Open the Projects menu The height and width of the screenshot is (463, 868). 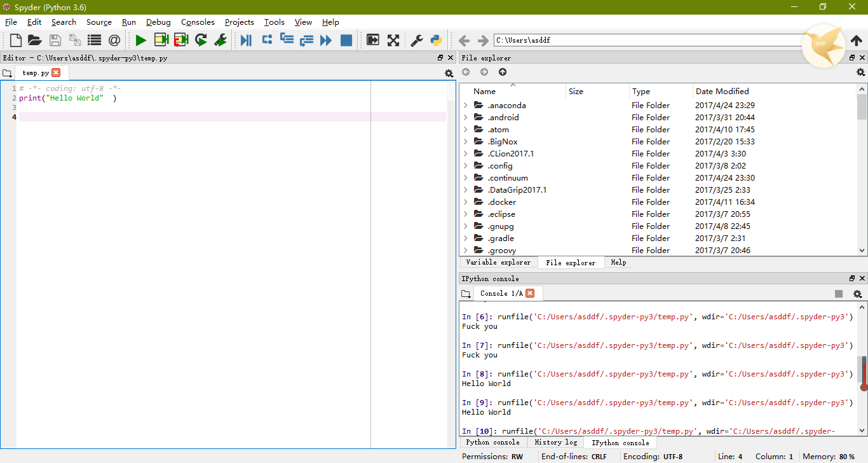pos(240,22)
